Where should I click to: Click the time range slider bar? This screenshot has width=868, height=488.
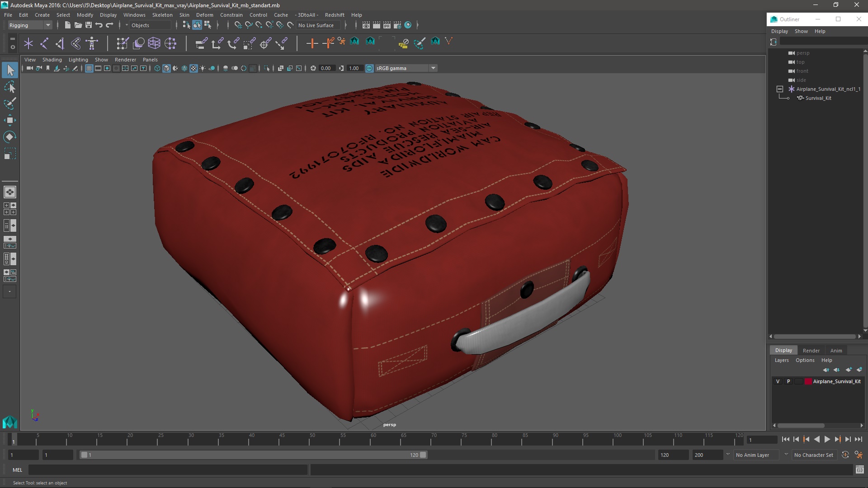pyautogui.click(x=254, y=455)
